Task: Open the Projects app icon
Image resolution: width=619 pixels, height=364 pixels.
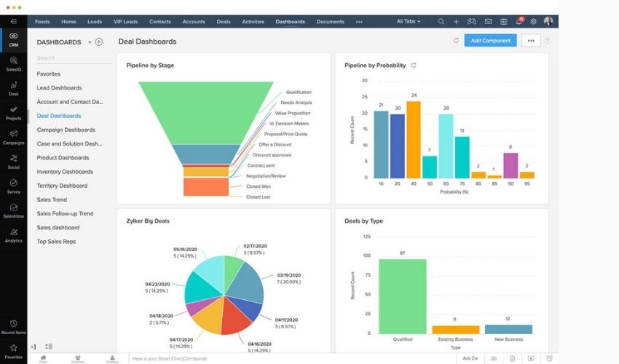Action: click(x=13, y=113)
